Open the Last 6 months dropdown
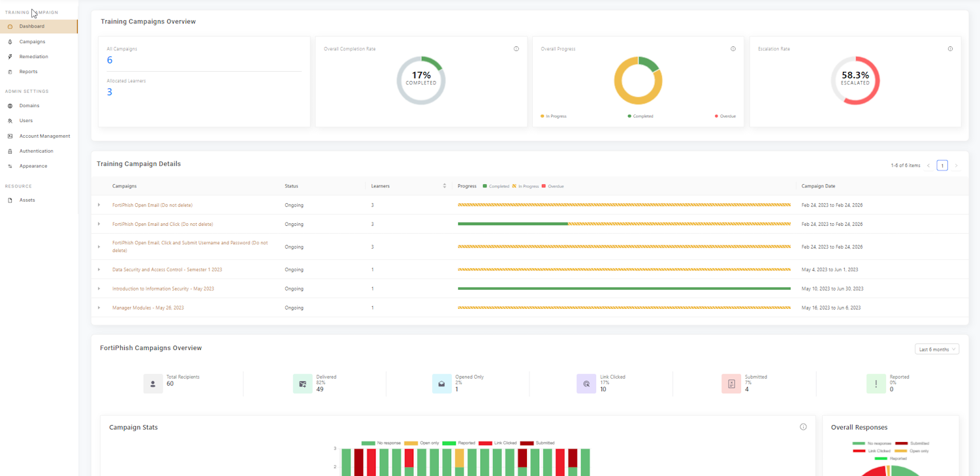The height and width of the screenshot is (476, 980). (x=937, y=349)
